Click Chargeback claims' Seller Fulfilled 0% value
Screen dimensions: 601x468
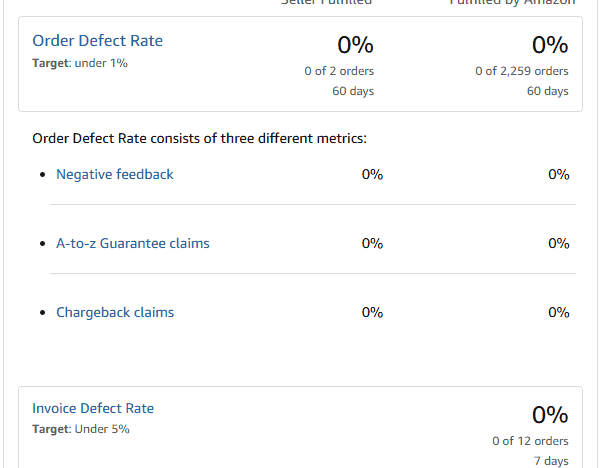click(x=372, y=312)
